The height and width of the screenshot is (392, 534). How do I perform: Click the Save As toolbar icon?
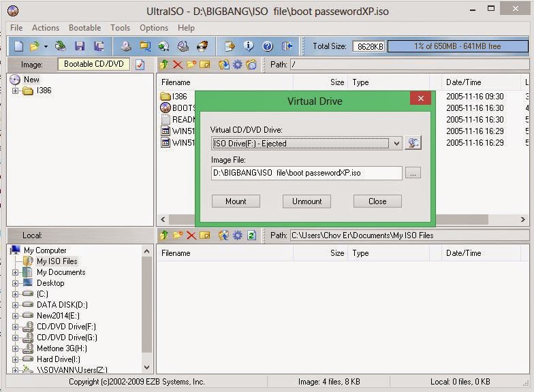[99, 46]
